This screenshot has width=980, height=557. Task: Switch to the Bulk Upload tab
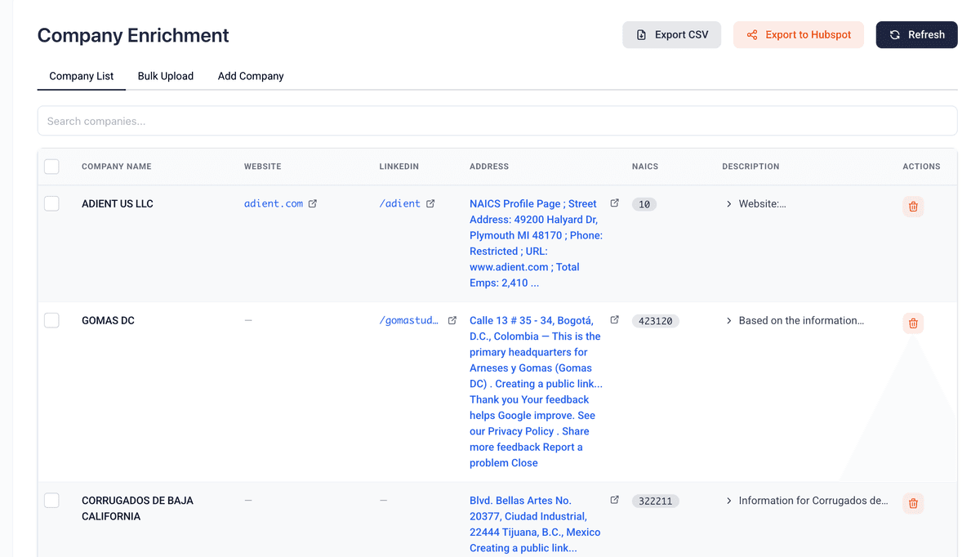point(166,76)
